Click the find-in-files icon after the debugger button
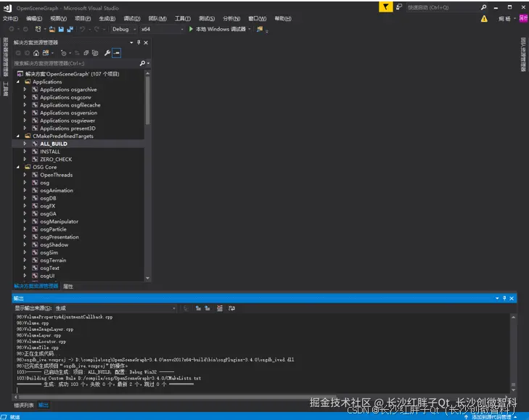Viewport: 529px width, 420px height. (260, 29)
